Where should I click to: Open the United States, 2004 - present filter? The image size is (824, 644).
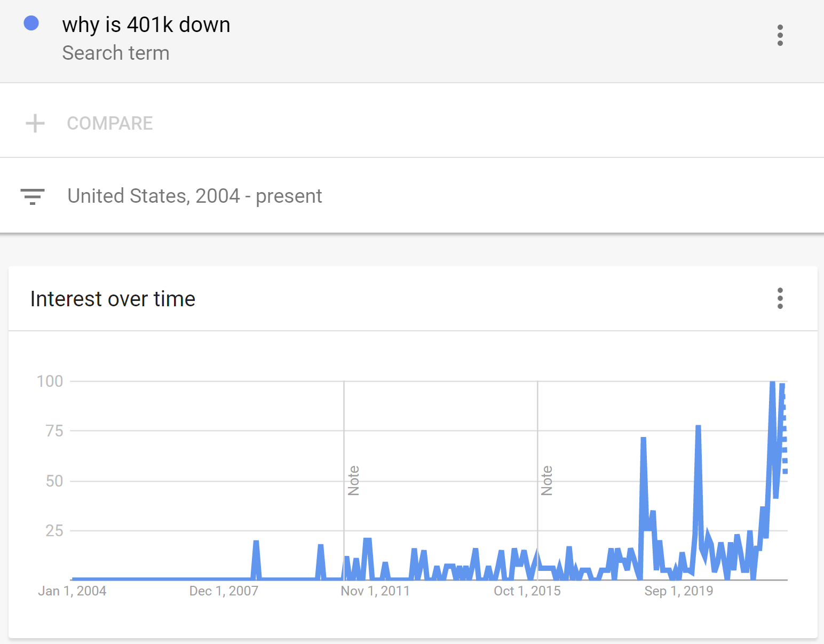point(194,196)
